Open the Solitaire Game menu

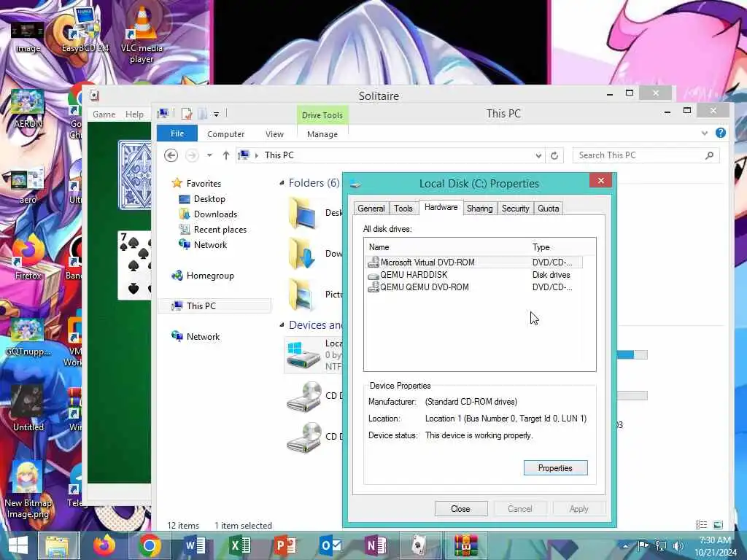point(104,114)
